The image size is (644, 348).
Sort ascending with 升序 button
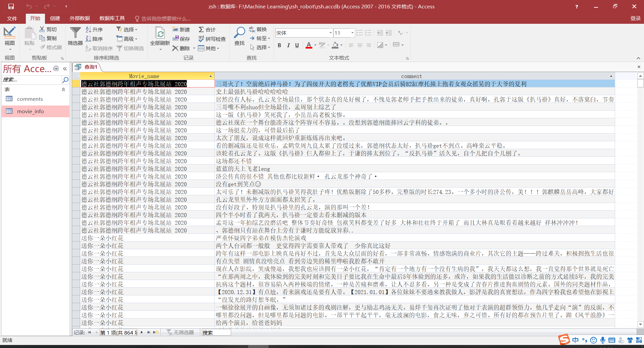tap(94, 29)
